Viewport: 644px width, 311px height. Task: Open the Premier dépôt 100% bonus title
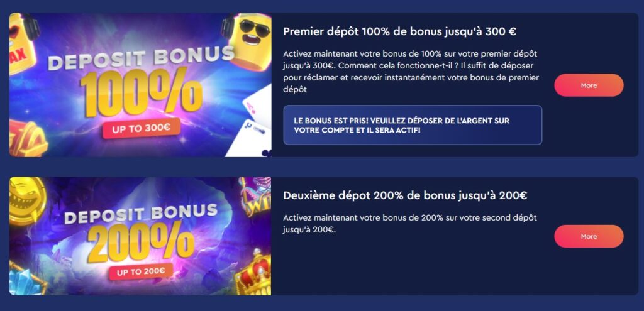399,31
